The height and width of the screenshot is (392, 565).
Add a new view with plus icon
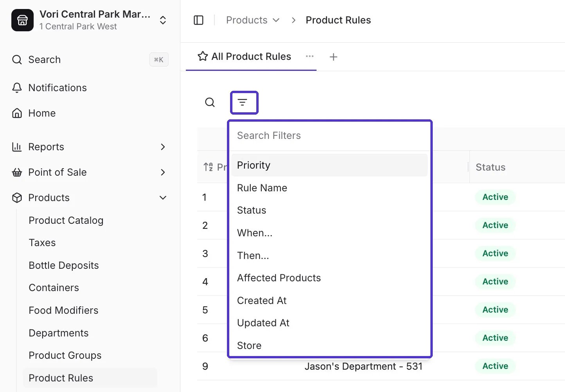pos(333,57)
